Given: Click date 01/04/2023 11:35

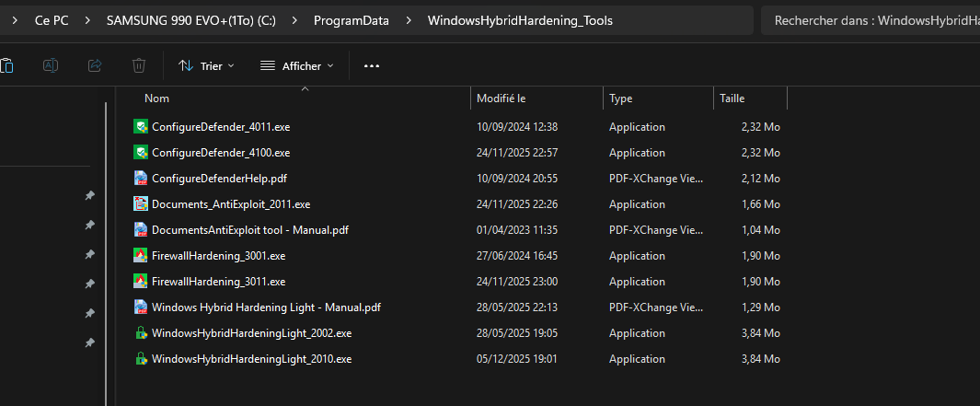Looking at the screenshot, I should click(517, 229).
